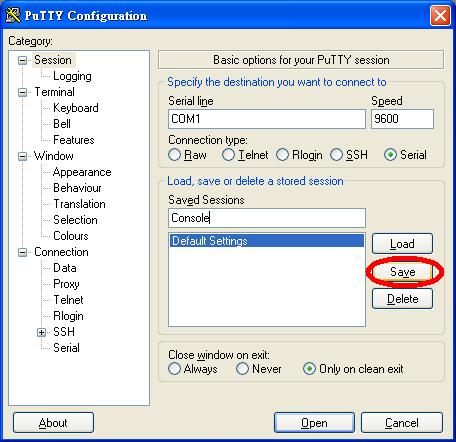The image size is (456, 442).
Task: Collapse the Session tree node
Action: pyautogui.click(x=22, y=60)
